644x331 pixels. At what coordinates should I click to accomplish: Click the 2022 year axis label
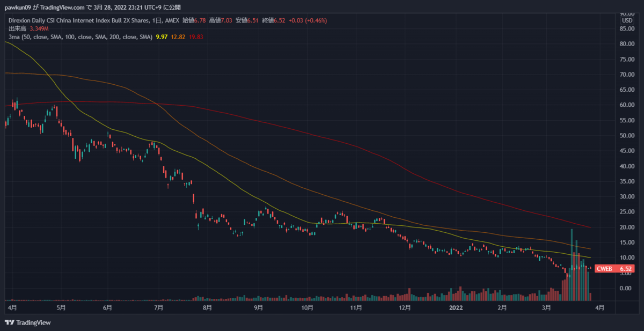tap(456, 308)
